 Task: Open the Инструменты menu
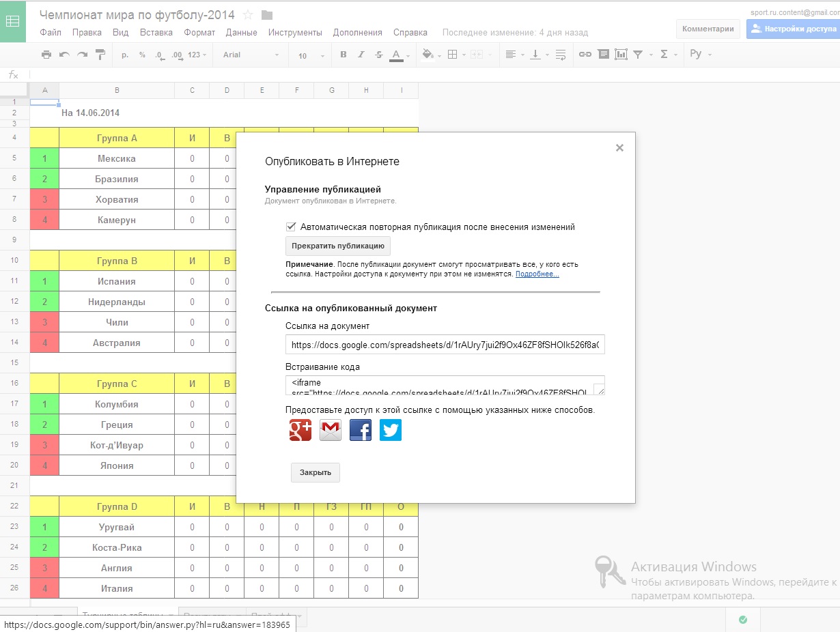[x=295, y=32]
